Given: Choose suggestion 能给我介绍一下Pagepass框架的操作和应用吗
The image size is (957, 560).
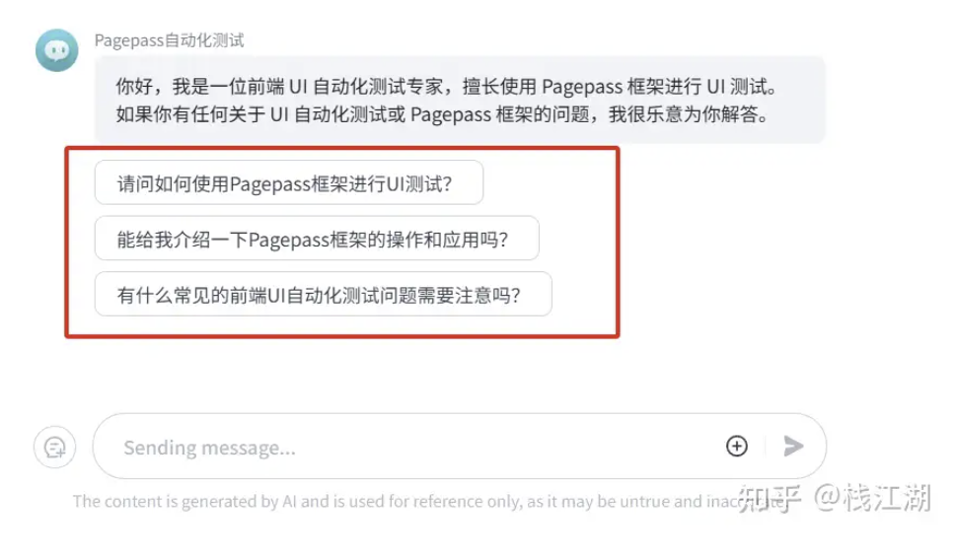Looking at the screenshot, I should pos(317,238).
